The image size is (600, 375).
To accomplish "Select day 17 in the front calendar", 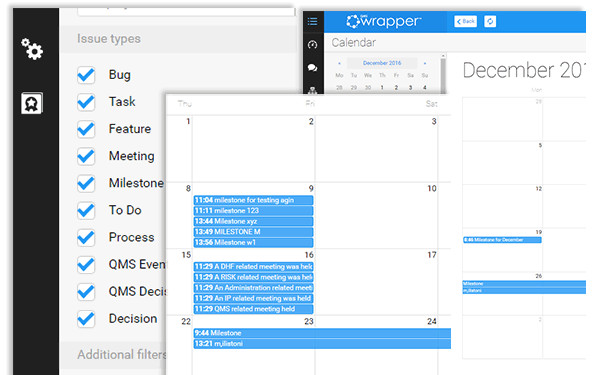I will coord(432,255).
